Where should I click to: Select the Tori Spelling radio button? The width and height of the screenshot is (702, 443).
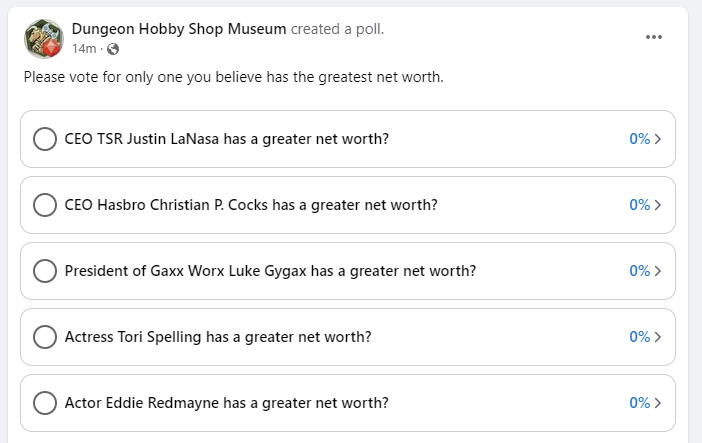click(x=45, y=337)
